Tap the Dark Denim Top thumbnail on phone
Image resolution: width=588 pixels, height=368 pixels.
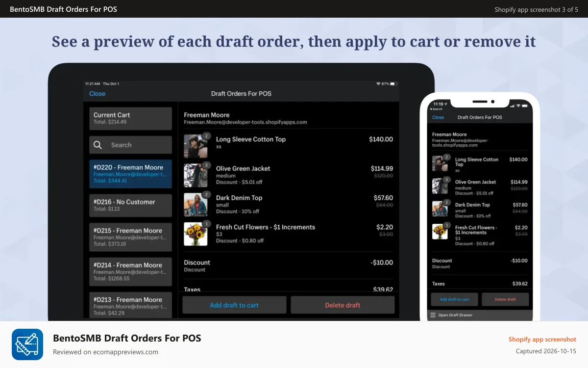tap(440, 209)
